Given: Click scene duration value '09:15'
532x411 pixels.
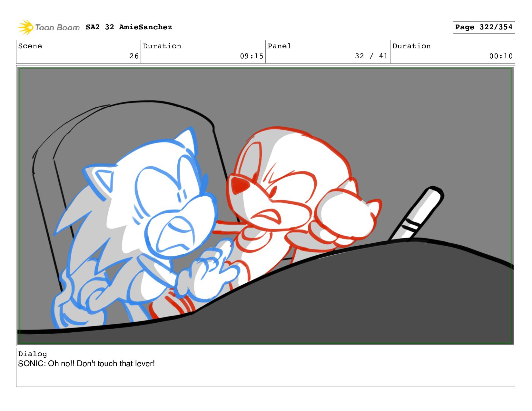Looking at the screenshot, I should pyautogui.click(x=251, y=56).
